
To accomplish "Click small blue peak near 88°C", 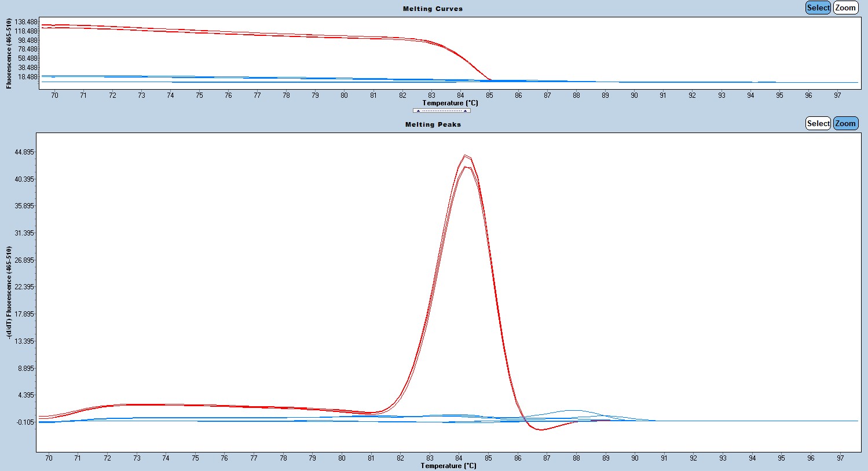I will tap(572, 410).
